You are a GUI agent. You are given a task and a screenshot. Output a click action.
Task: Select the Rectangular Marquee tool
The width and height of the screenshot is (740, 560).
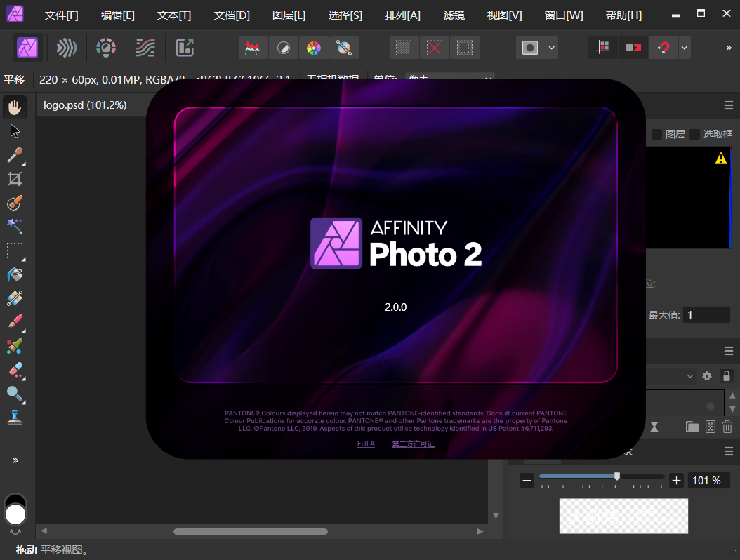15,251
